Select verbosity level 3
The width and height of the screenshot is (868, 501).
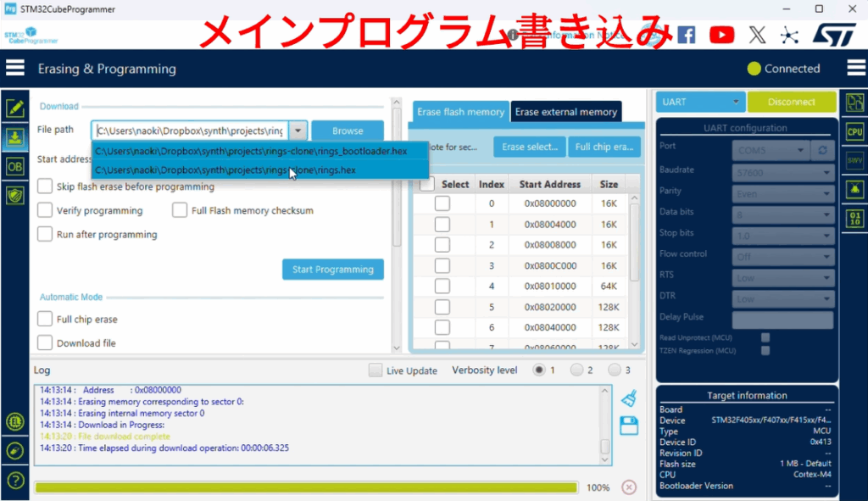[x=614, y=370]
